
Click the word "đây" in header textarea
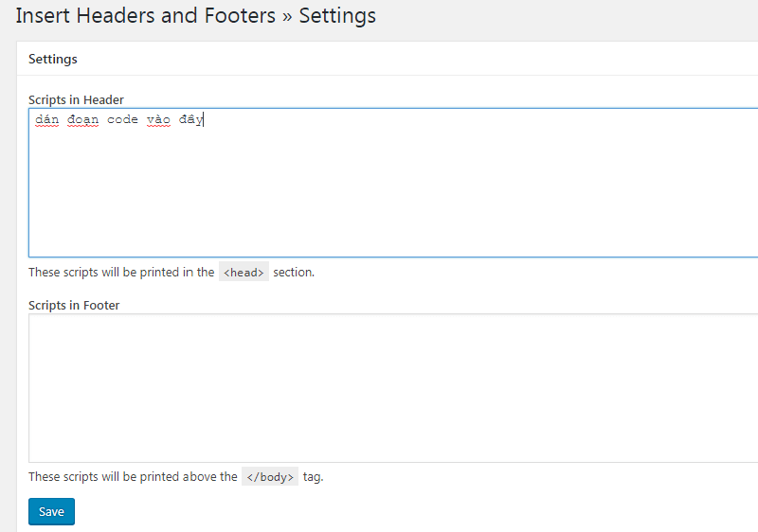click(x=190, y=120)
